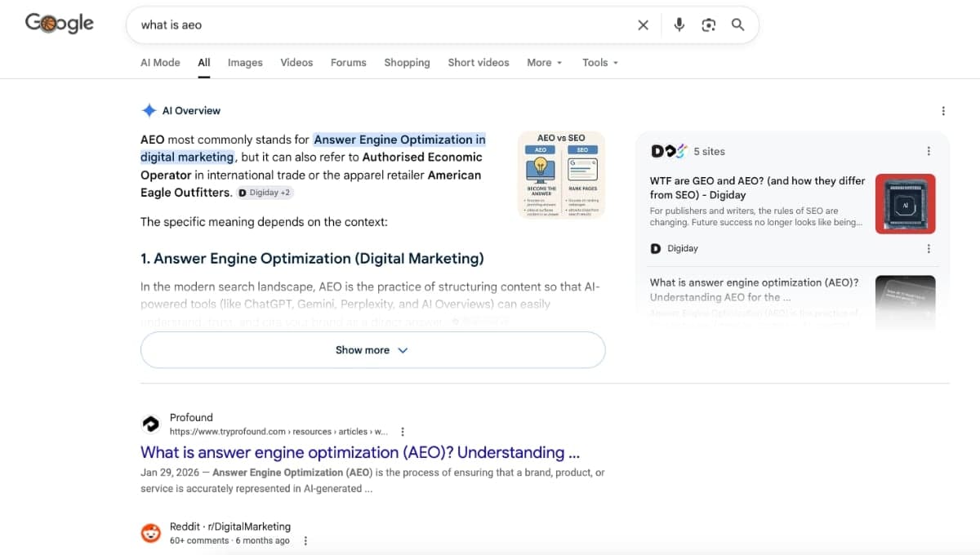Expand AI Overview with Show more
The image size is (980, 555).
[x=372, y=350]
